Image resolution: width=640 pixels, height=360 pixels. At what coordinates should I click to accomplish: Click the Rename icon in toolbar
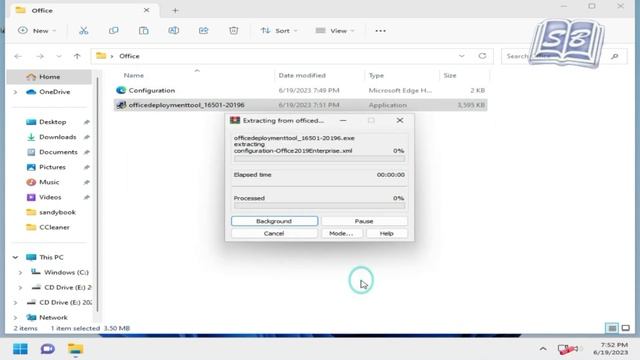pos(173,31)
